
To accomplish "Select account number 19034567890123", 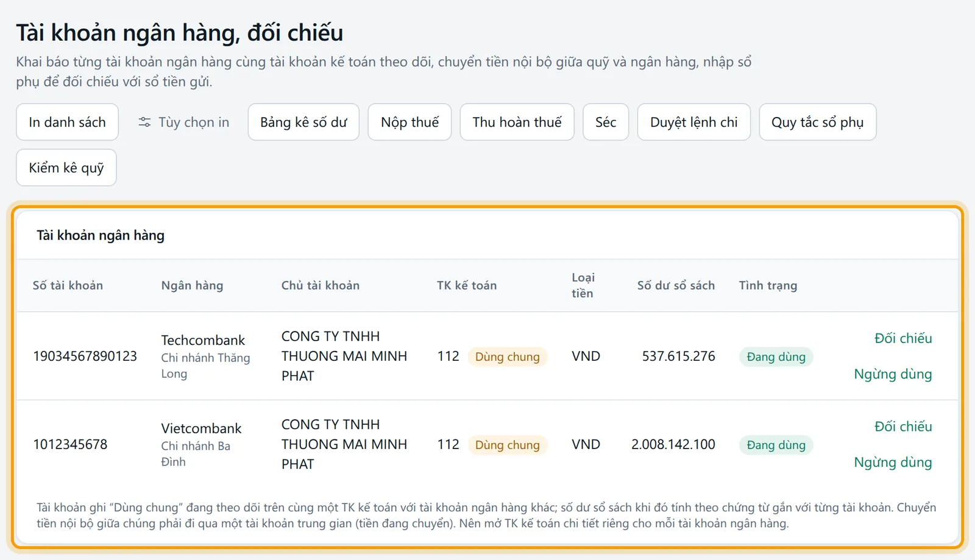I will coord(85,356).
